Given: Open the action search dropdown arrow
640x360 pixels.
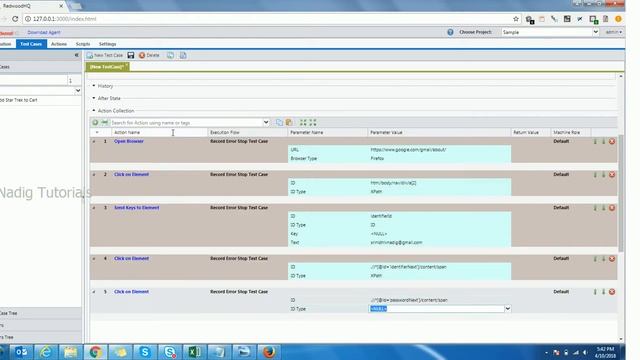Looking at the screenshot, I should [266, 122].
